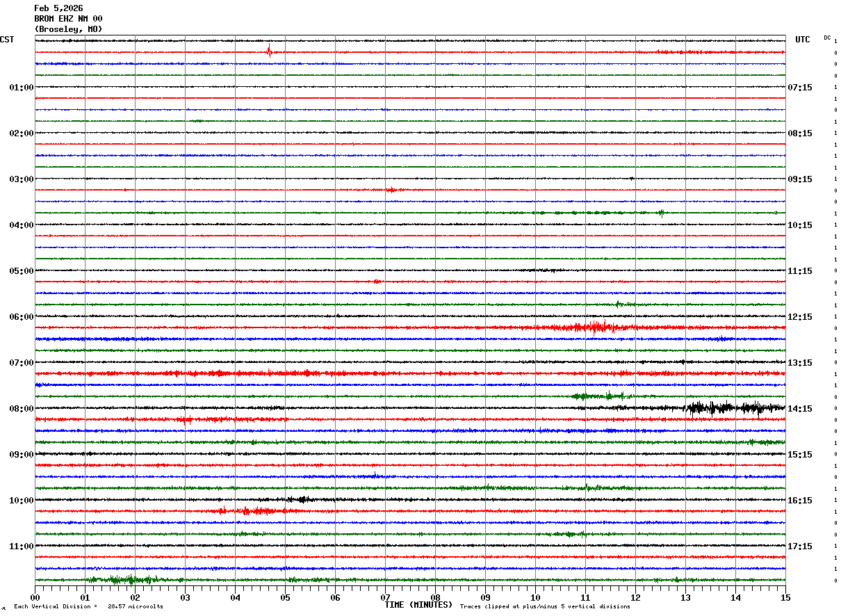The image size is (841, 616).
Task: Click the CST timezone label
Action: point(7,40)
